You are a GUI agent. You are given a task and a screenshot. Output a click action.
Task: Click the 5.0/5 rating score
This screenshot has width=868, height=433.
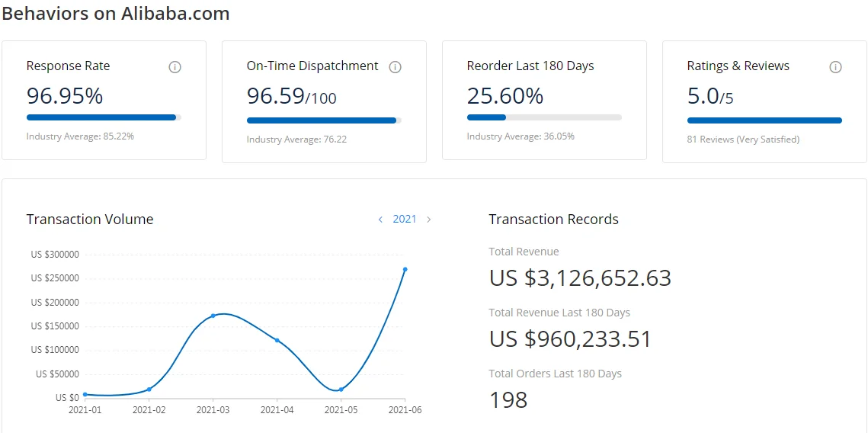click(x=710, y=97)
